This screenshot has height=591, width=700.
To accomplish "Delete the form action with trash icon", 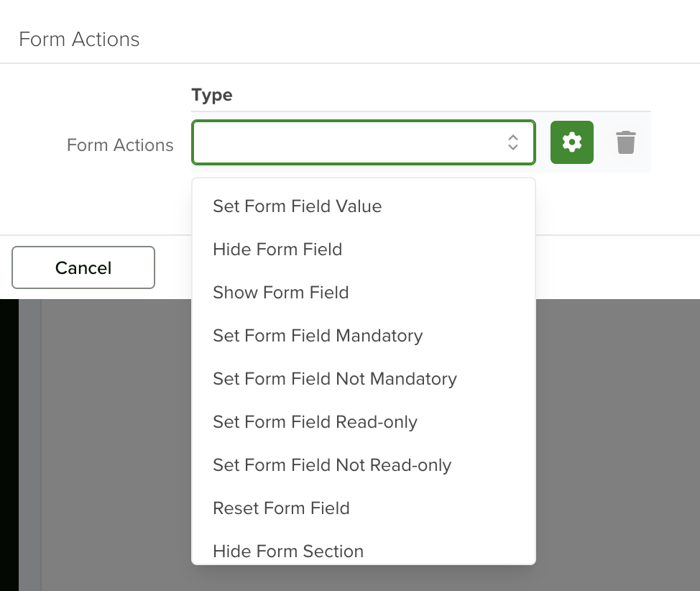I will coord(625,142).
